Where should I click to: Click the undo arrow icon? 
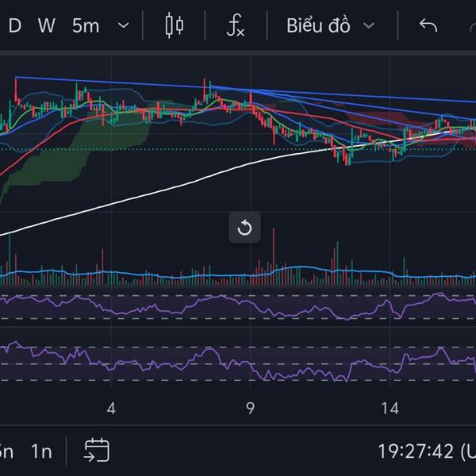428,25
